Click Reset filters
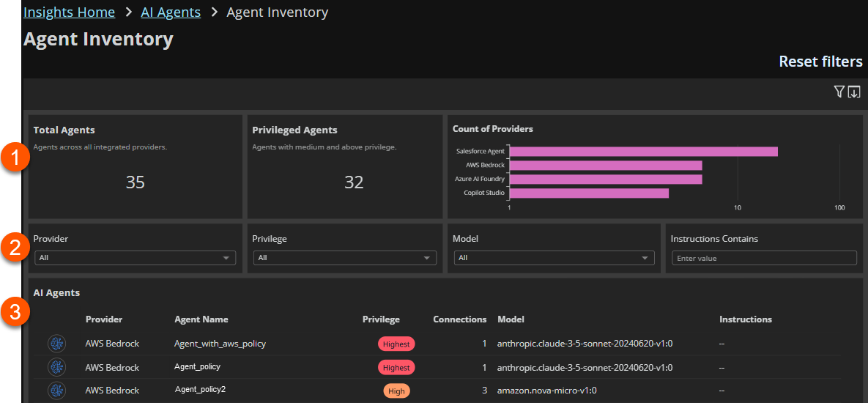The width and height of the screenshot is (868, 403). 820,62
